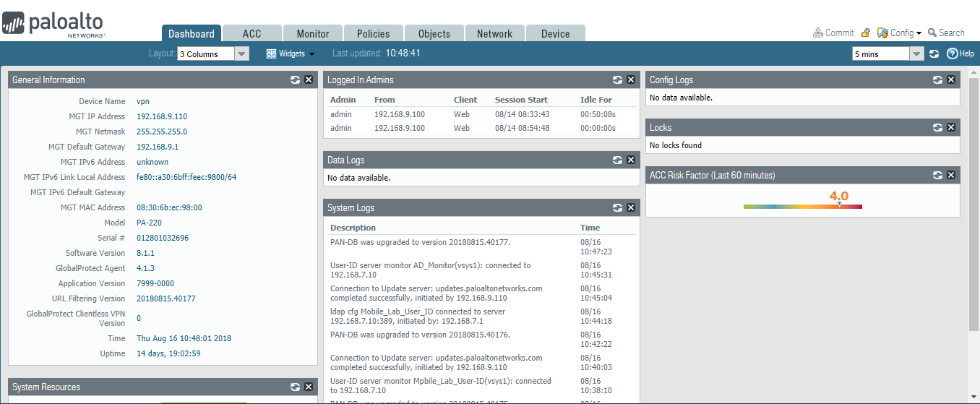Click the Session Start column header
Image resolution: width=980 pixels, height=404 pixels.
(x=521, y=100)
